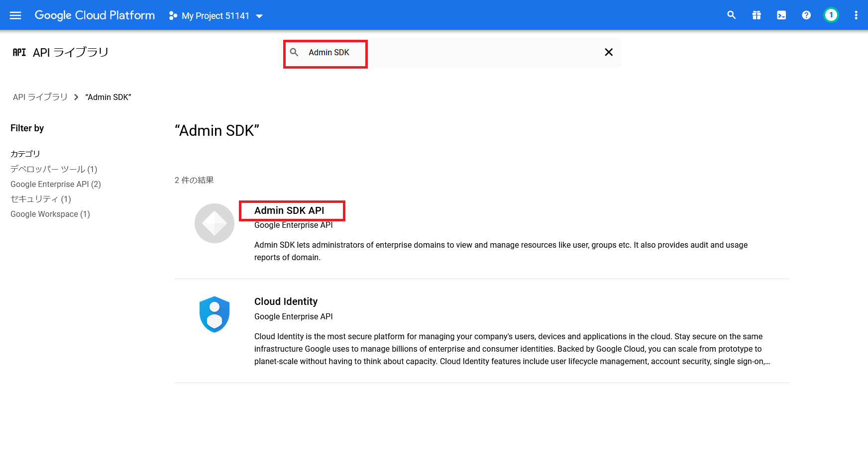Activate Cloud Shell terminal icon
Image resolution: width=868 pixels, height=474 pixels.
[x=781, y=15]
